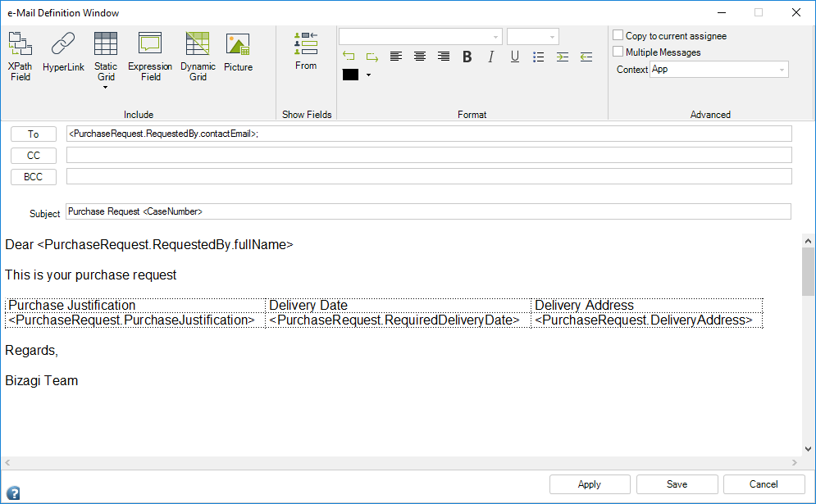Click the PurchaseRequest.DeliveryAddress field cell
Image resolution: width=816 pixels, height=504 pixels.
tap(647, 320)
